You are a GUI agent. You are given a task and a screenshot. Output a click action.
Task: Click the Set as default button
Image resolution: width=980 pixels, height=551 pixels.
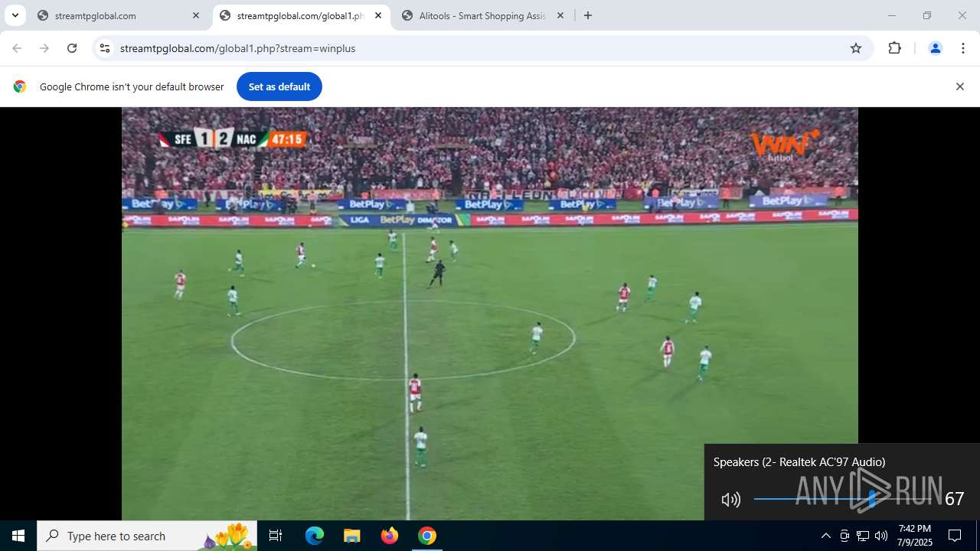pyautogui.click(x=279, y=86)
